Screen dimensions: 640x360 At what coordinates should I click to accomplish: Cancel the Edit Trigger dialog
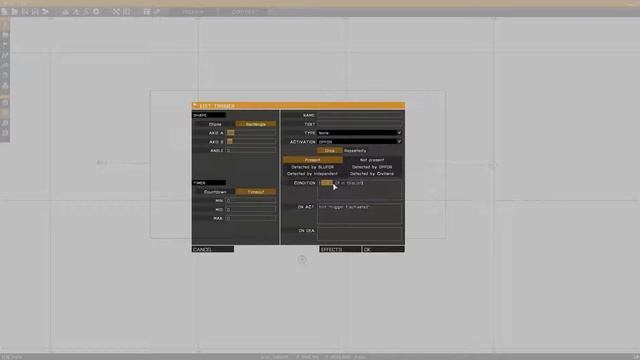[213, 249]
